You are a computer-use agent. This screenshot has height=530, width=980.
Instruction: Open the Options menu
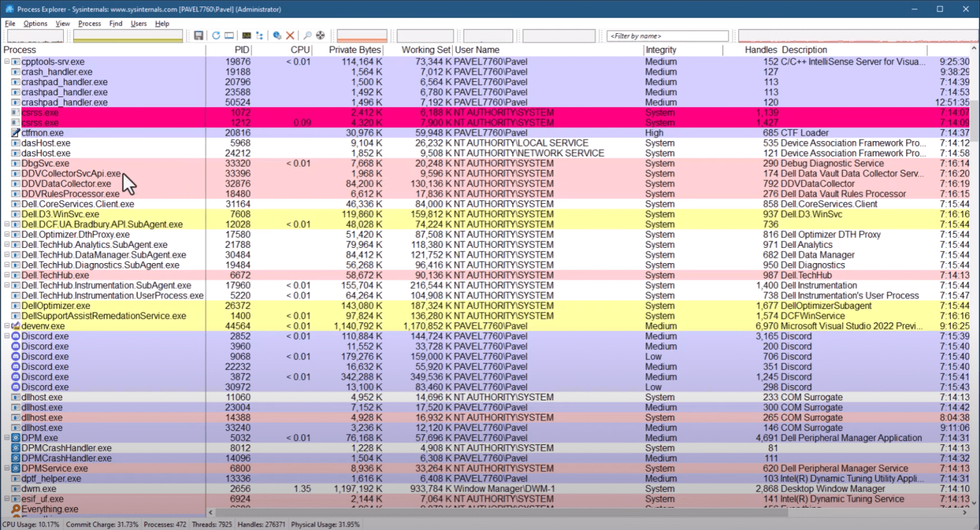tap(34, 23)
